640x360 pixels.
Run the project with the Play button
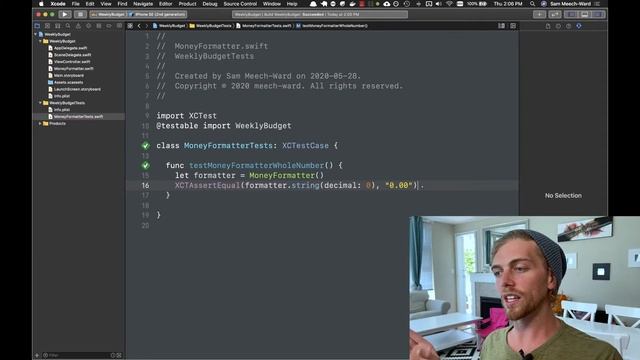(64, 14)
